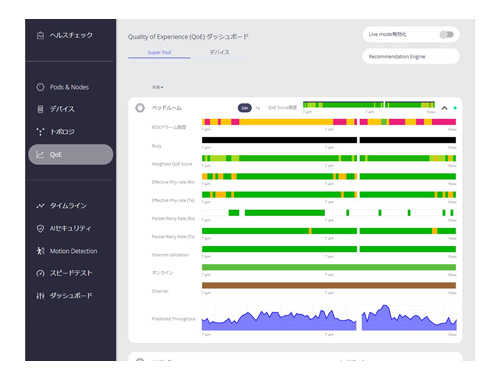Collapse the ベッドルーム pod card chevron
This screenshot has height=380, width=500.
pos(444,108)
